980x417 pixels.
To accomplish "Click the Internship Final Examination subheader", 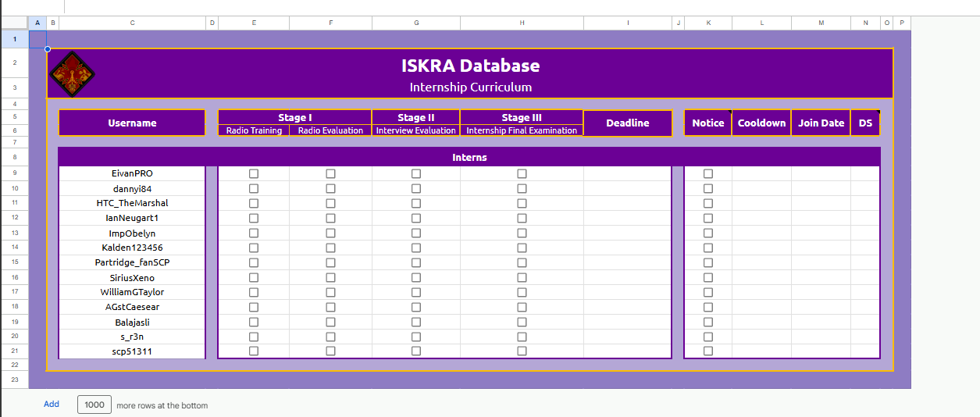I will click(x=522, y=130).
